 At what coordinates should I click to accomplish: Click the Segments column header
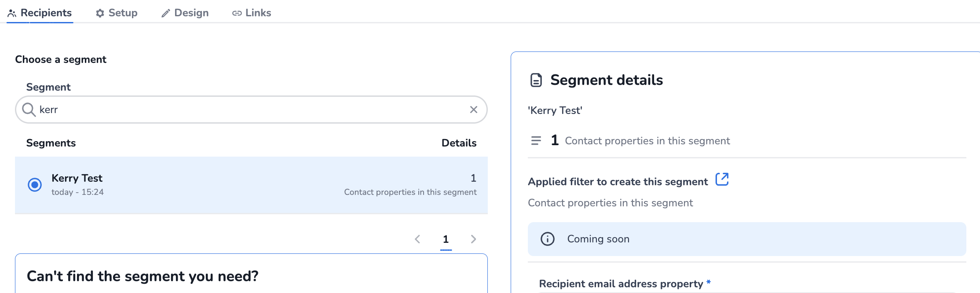click(x=51, y=143)
